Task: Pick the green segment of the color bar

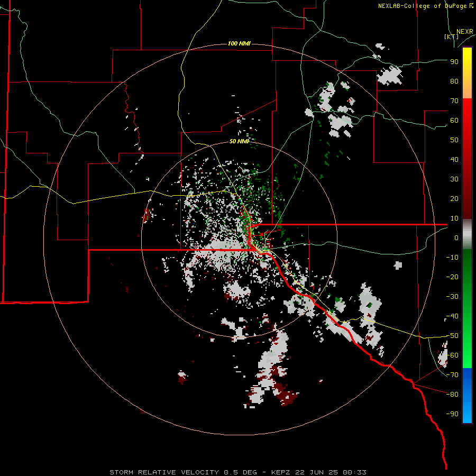Action: [x=467, y=309]
